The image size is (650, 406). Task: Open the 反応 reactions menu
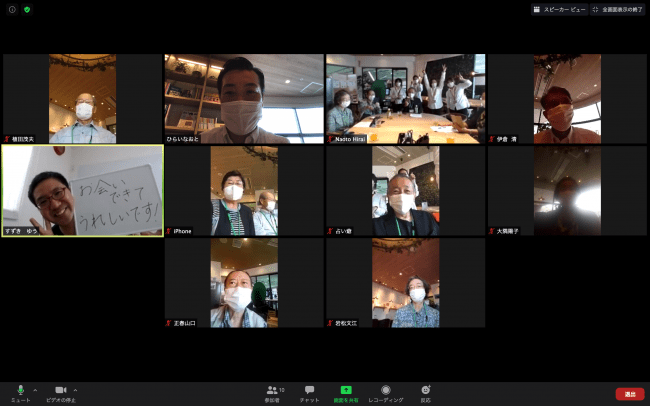[x=426, y=394]
